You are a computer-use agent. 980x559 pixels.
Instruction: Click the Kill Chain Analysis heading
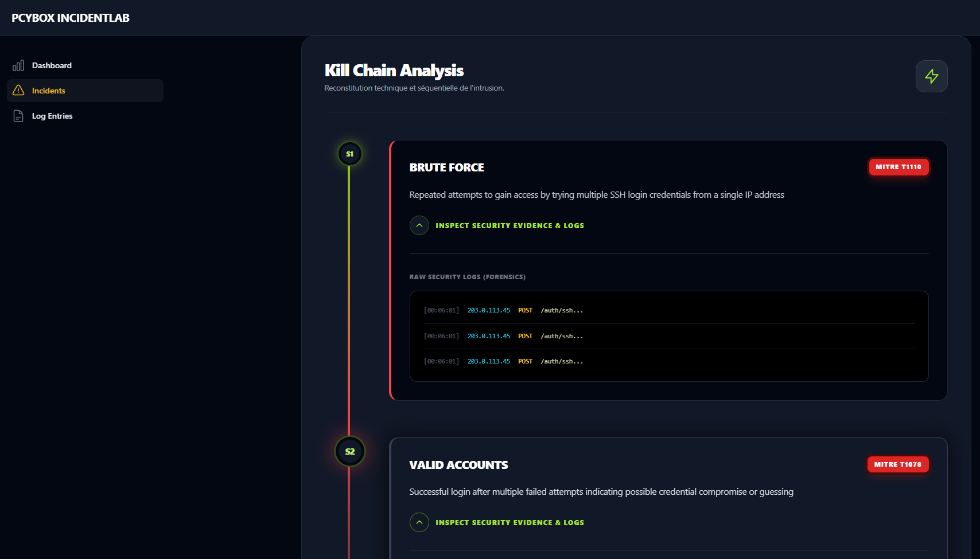point(394,70)
